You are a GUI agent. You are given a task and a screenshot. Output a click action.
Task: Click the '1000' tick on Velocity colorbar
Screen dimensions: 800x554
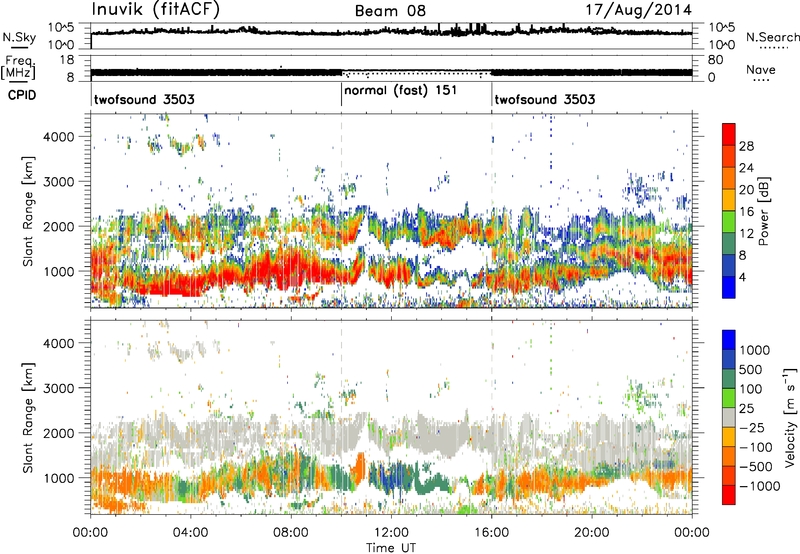pyautogui.click(x=755, y=350)
